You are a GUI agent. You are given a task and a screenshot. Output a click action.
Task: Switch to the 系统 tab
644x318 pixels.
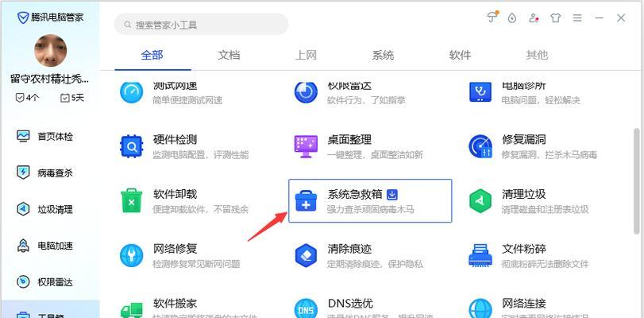coord(383,55)
